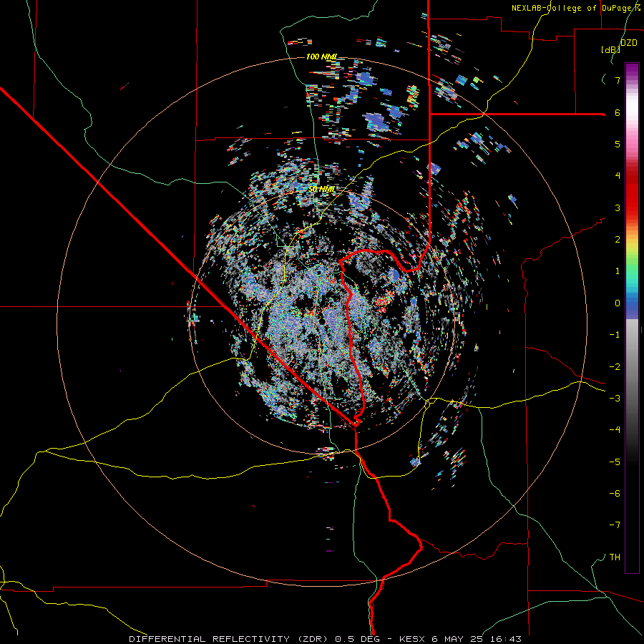Click the DIFFERENTIAL REFLECTIVITY (ZDR) caption text
644x644 pixels.
230,639
